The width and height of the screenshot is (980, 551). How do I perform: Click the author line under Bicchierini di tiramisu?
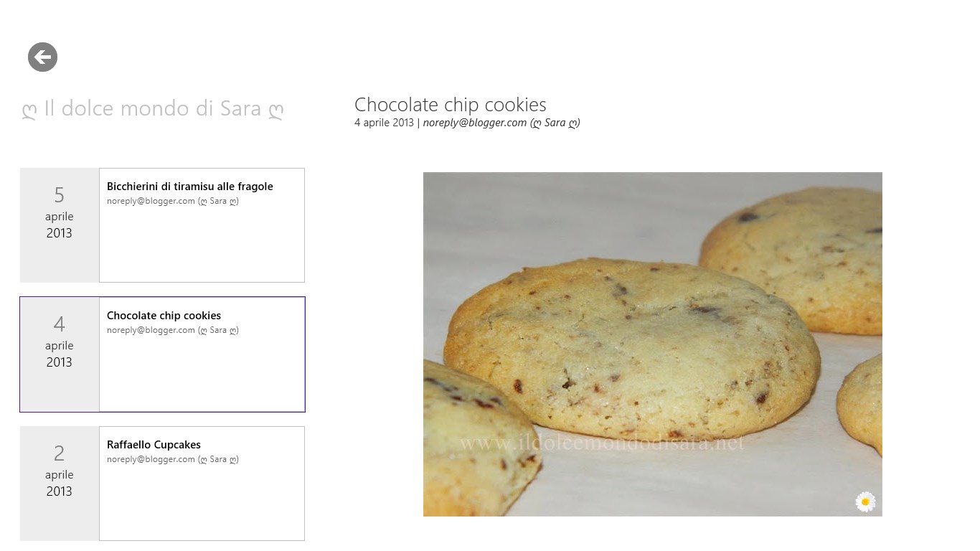(173, 201)
